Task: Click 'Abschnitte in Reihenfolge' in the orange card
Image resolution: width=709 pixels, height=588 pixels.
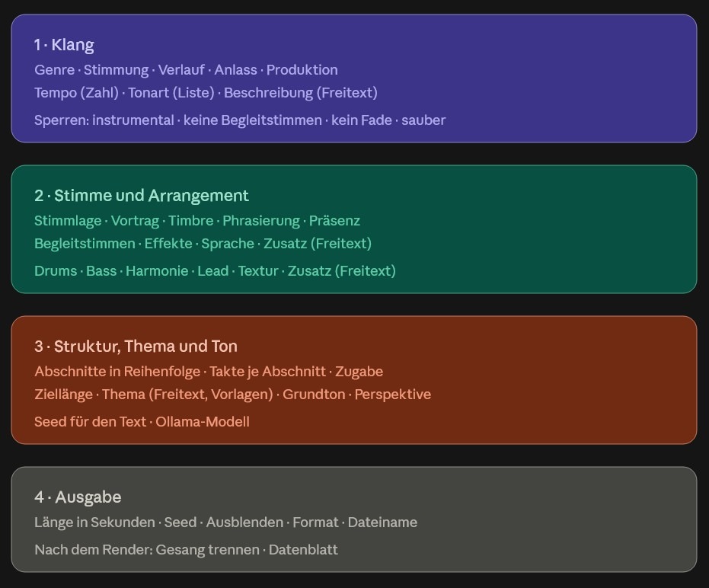Action: pos(117,372)
